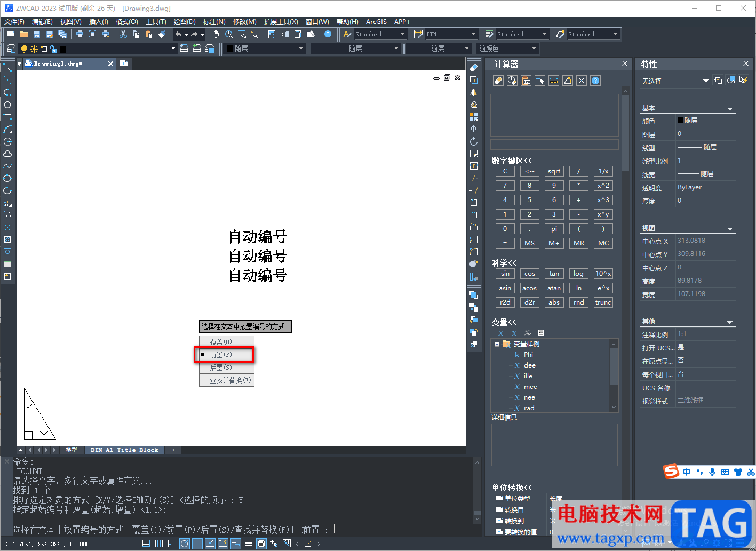Screen dimensions: 756x551
Task: Select the Pan hand tool
Action: coord(216,34)
